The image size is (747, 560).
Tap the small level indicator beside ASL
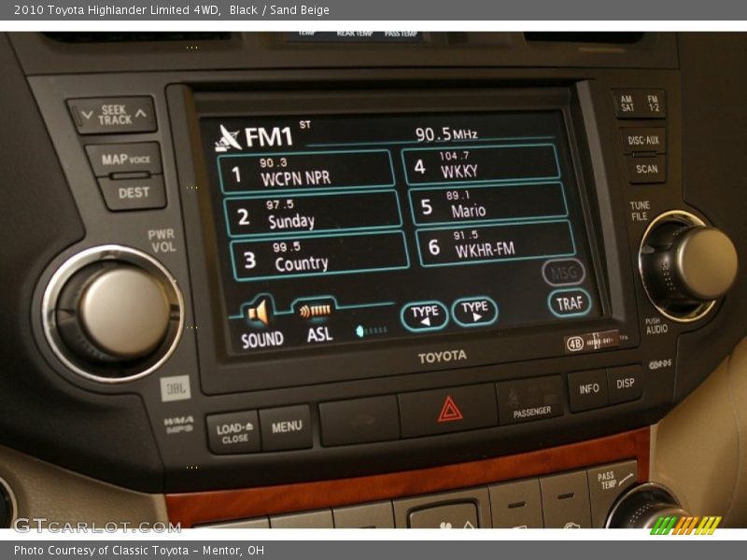point(371,330)
